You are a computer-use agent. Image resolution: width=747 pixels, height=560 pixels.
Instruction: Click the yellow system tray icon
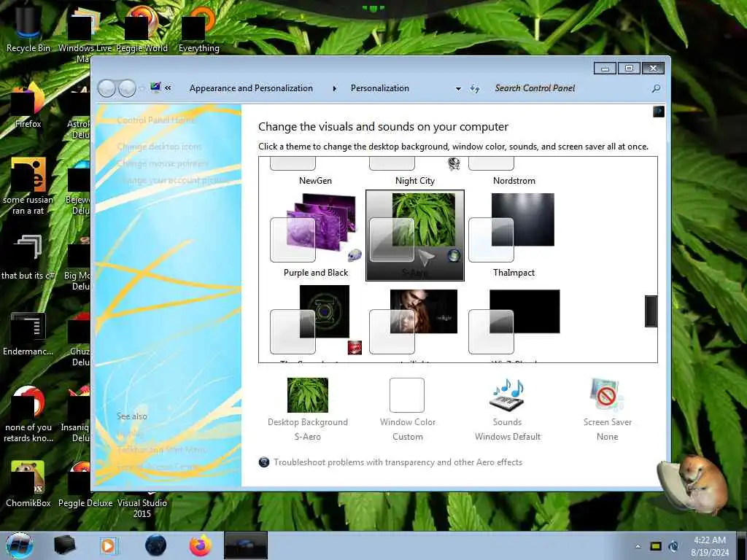pyautogui.click(x=656, y=546)
